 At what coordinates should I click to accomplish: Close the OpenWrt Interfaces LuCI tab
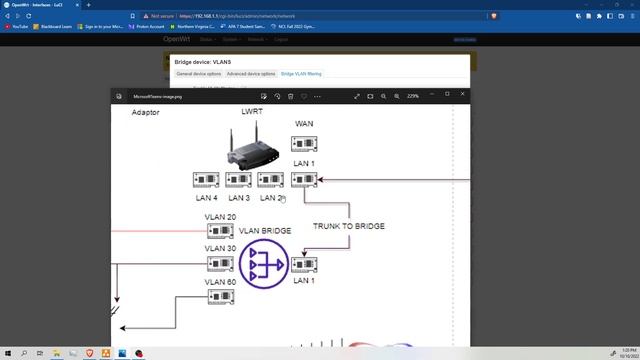pyautogui.click(x=77, y=5)
